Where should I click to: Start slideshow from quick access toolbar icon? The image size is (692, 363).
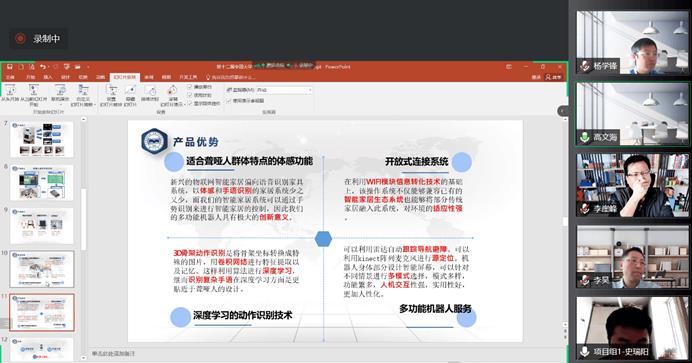[66, 67]
